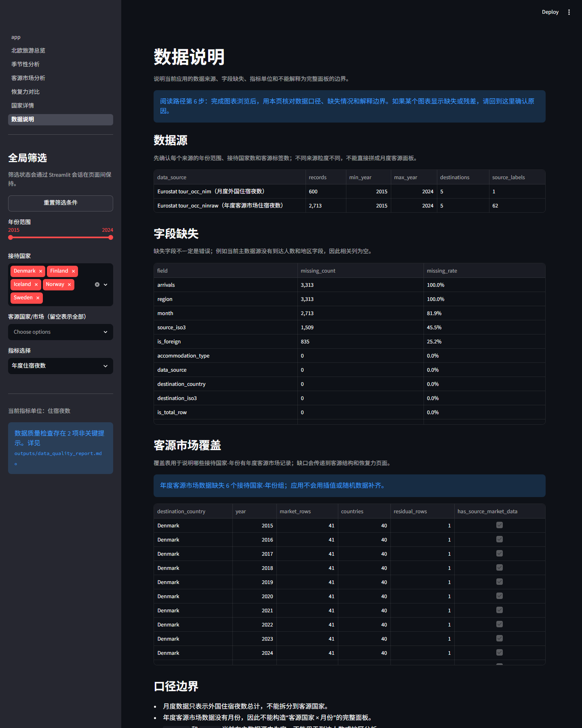
Task: Toggle has_source_market_data checkbox for Denmark 2024
Action: 500,652
